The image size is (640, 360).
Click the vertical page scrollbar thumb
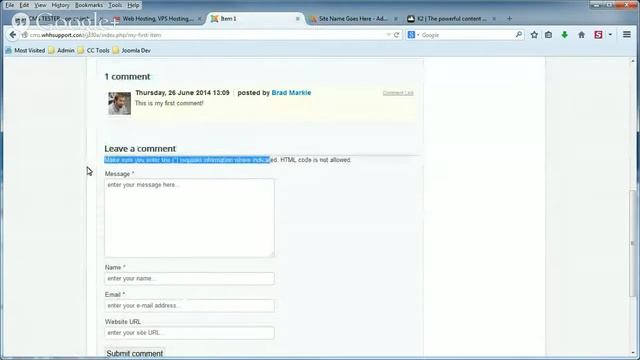click(x=633, y=243)
